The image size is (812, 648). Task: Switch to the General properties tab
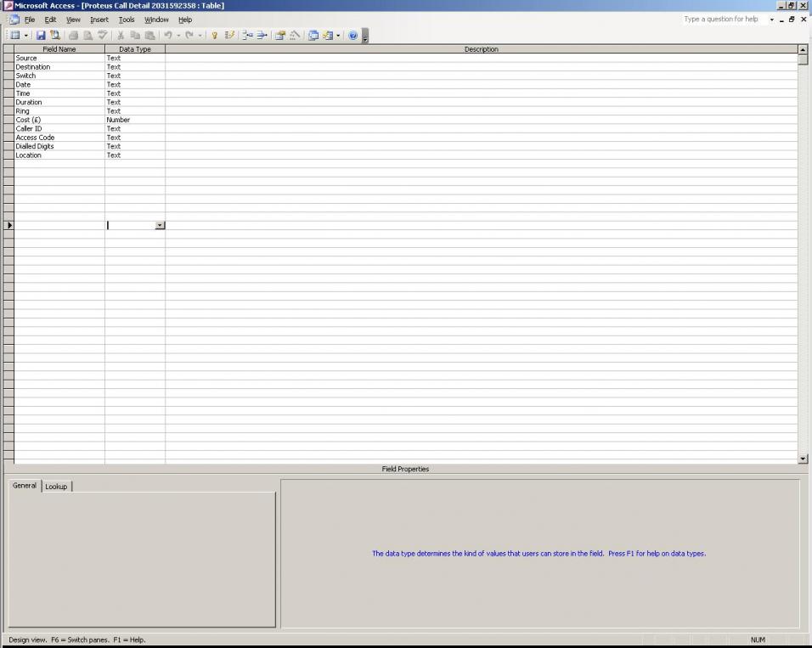(x=25, y=485)
